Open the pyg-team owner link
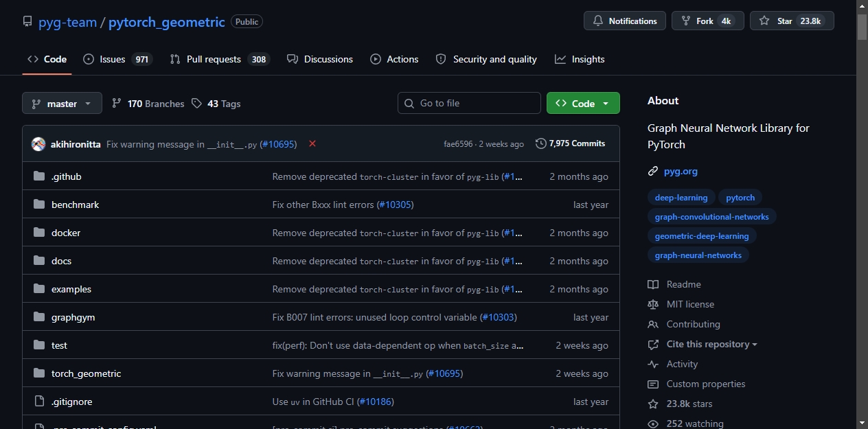 (67, 22)
